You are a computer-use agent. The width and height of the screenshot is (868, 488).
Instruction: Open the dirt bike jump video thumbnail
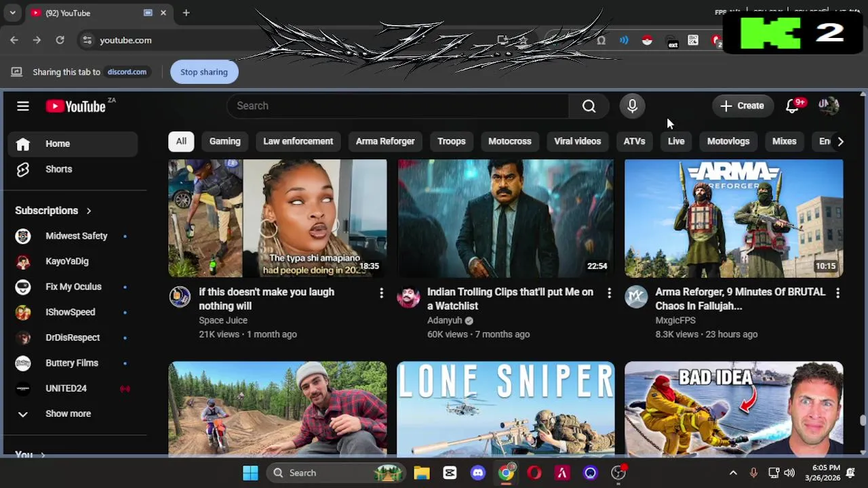277,409
